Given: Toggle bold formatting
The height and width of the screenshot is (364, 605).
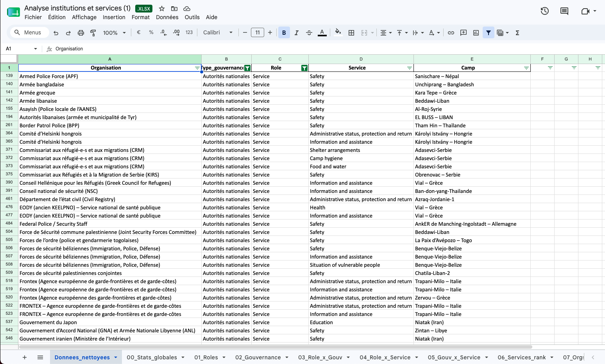Looking at the screenshot, I should click(284, 33).
